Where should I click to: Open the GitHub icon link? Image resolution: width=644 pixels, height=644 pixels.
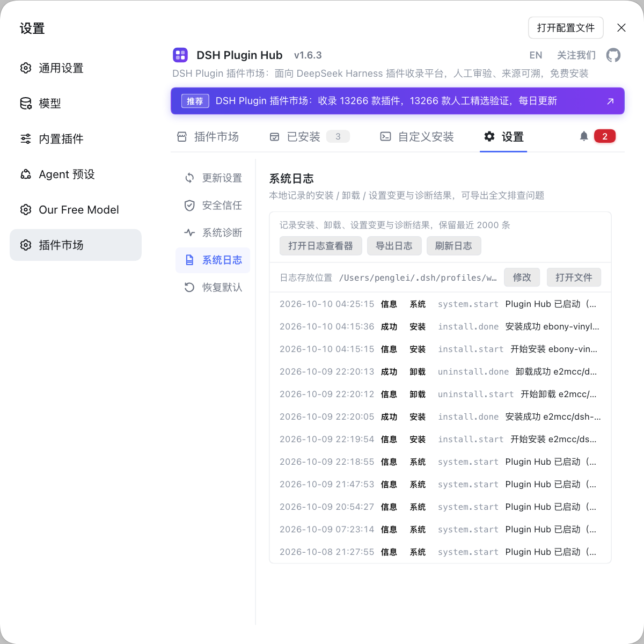[x=613, y=55]
